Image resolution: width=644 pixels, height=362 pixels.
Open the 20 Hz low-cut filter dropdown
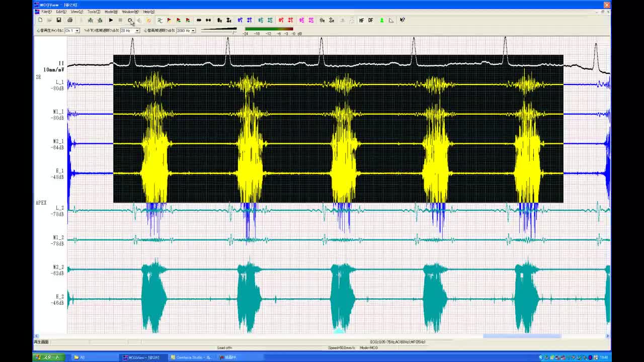tap(137, 31)
